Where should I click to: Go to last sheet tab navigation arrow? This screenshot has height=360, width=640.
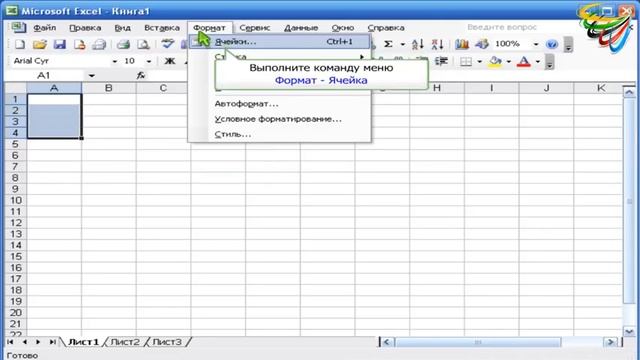click(x=52, y=342)
